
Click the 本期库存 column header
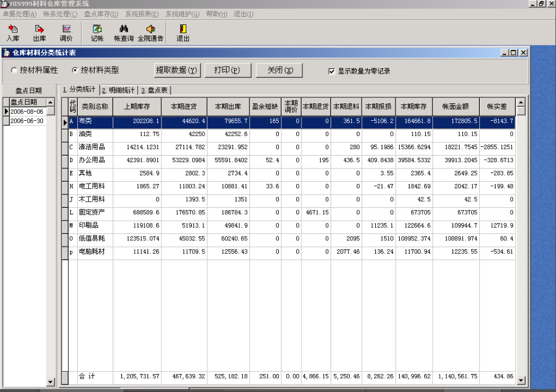pyautogui.click(x=414, y=107)
